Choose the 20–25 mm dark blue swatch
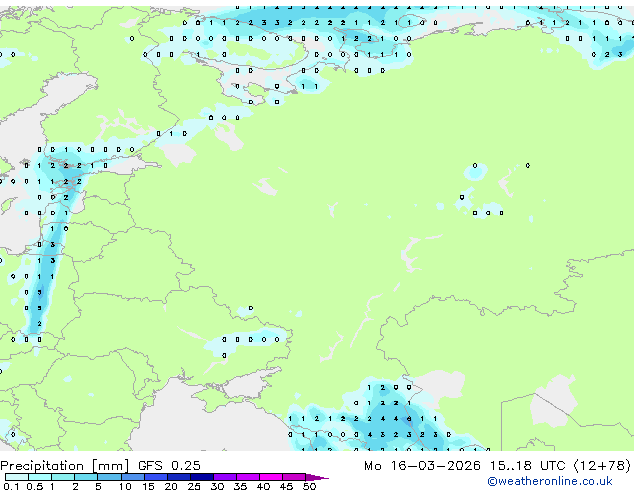The height and width of the screenshot is (490, 634). [x=178, y=477]
